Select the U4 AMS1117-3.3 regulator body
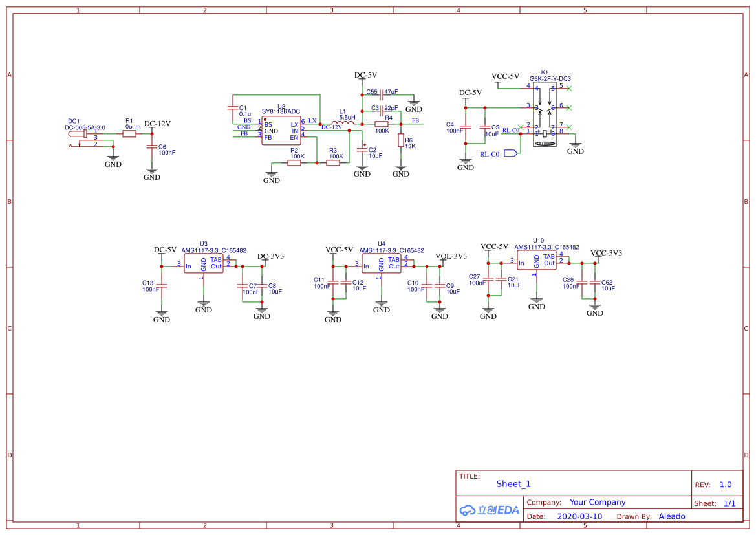 coord(382,263)
